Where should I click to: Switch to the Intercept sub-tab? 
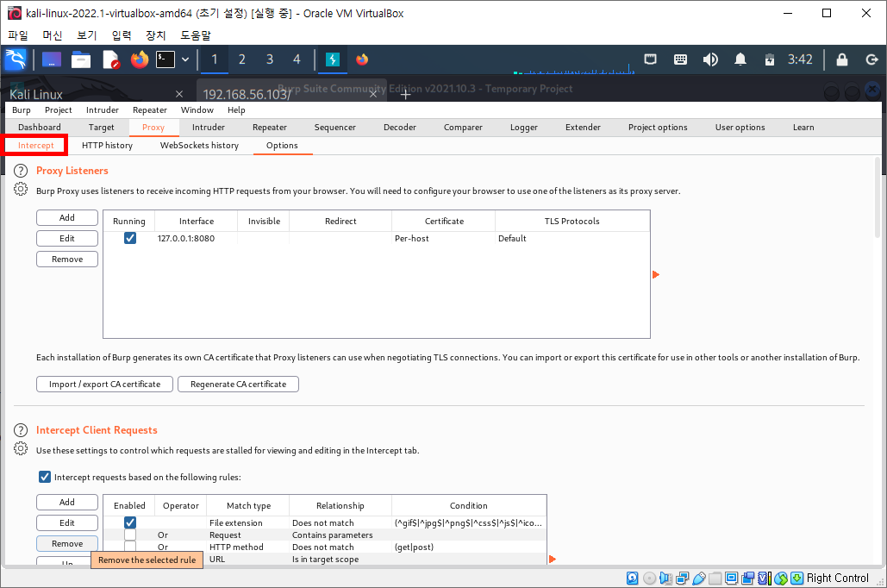(35, 146)
